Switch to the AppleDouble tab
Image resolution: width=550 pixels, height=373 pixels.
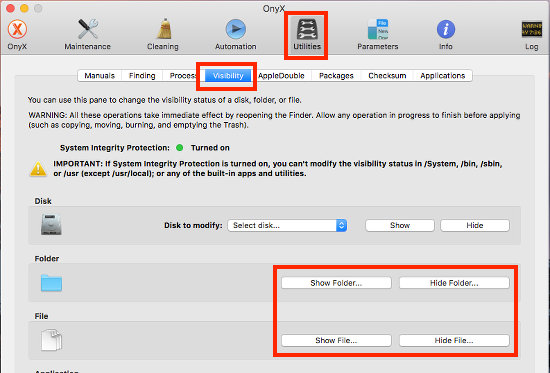[x=281, y=75]
